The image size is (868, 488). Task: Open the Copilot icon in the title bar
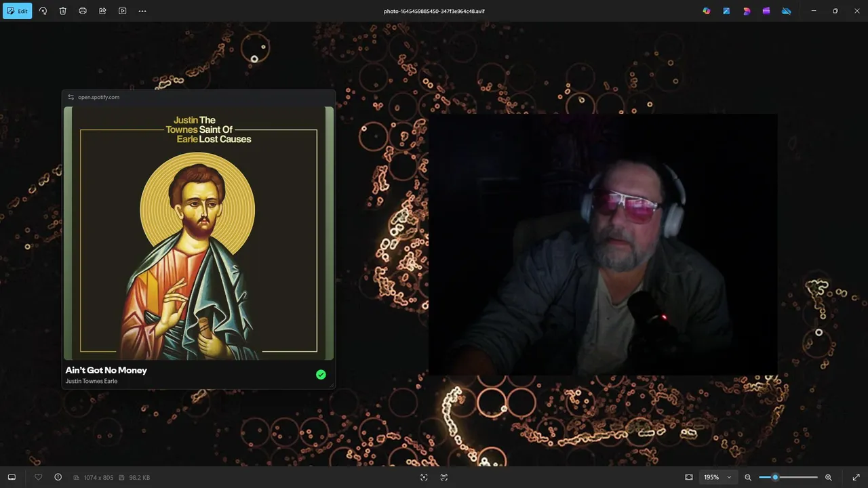coord(707,11)
